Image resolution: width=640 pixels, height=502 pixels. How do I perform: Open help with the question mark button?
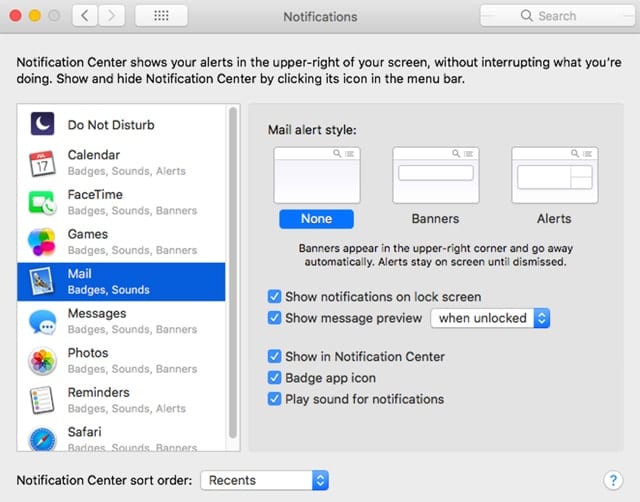pyautogui.click(x=613, y=480)
